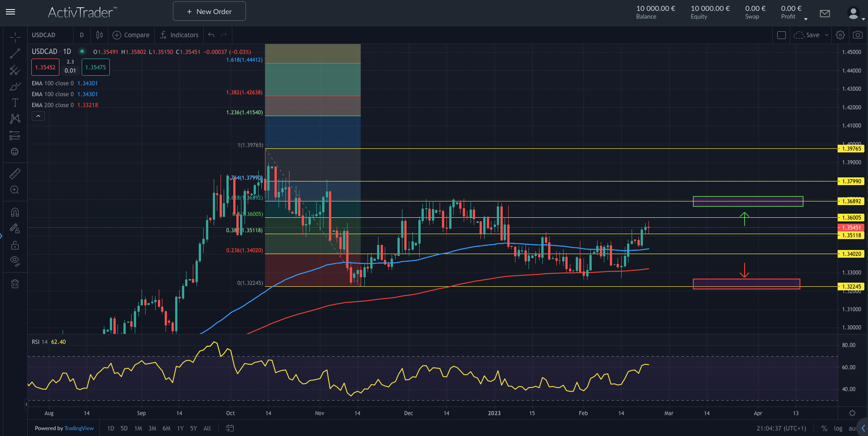Viewport: 868px width, 436px height.
Task: Collapse the EMA indicator legend arrow
Action: 38,116
